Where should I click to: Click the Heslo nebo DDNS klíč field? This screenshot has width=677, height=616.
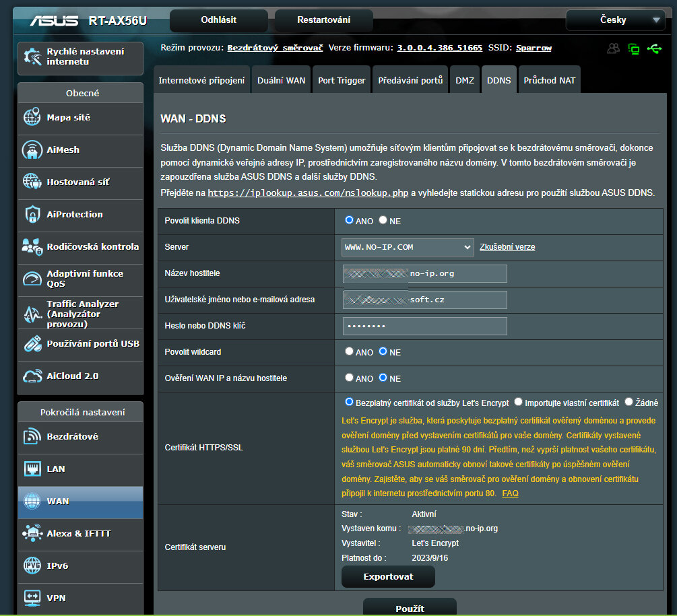(x=425, y=326)
